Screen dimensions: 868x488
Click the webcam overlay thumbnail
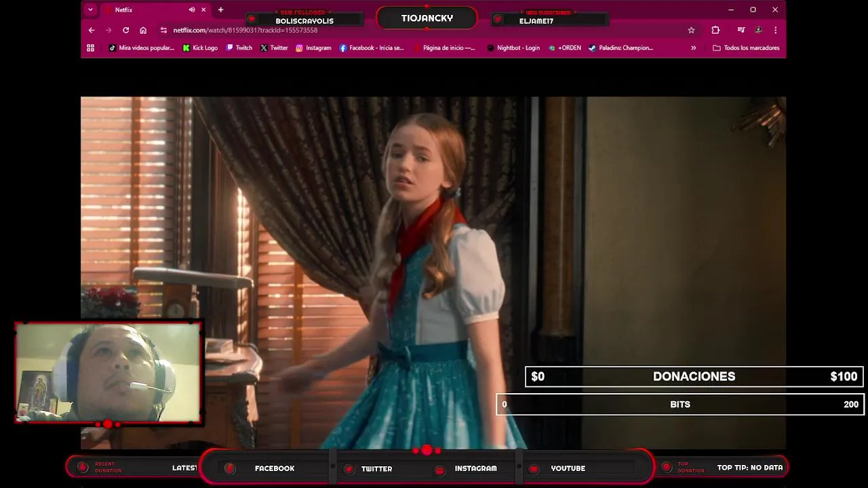pos(108,372)
